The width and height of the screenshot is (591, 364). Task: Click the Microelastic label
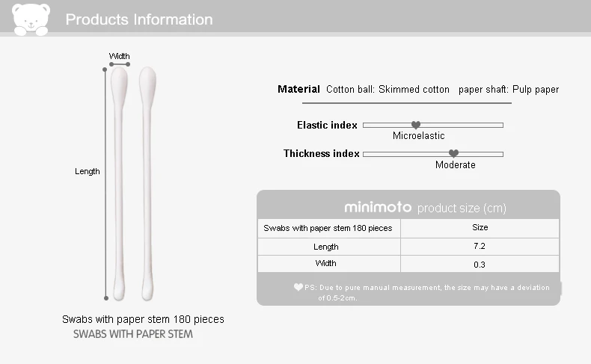click(418, 135)
